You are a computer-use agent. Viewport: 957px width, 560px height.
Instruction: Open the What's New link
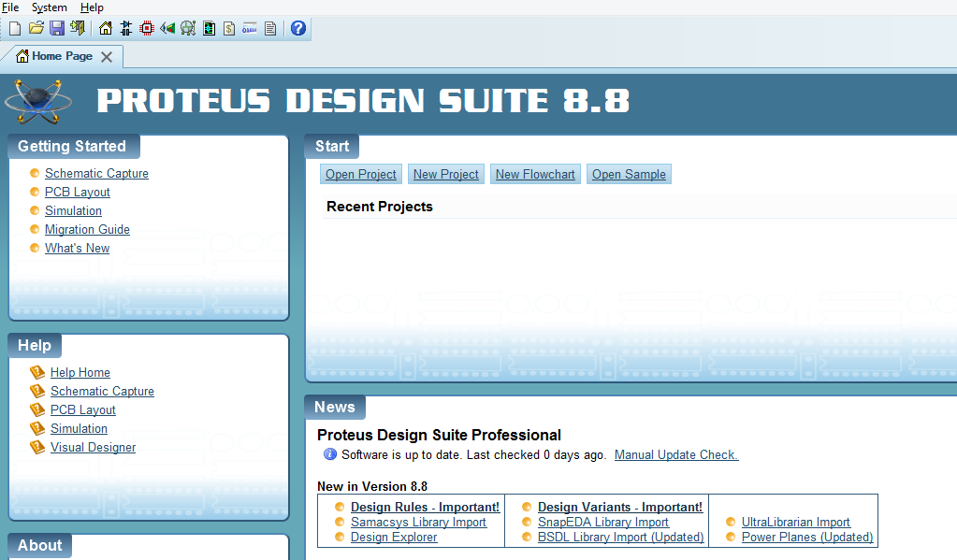pos(78,249)
